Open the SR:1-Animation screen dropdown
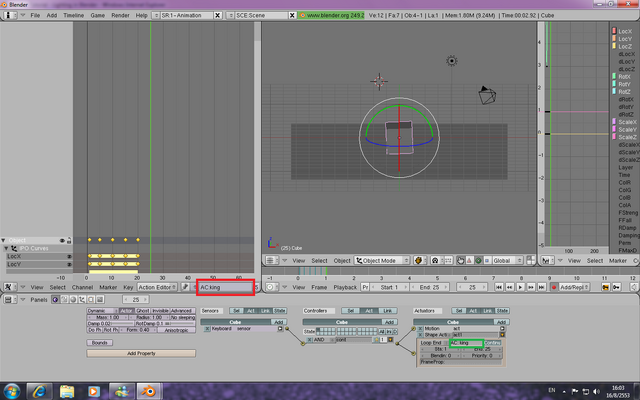640x400 pixels. 156,15
